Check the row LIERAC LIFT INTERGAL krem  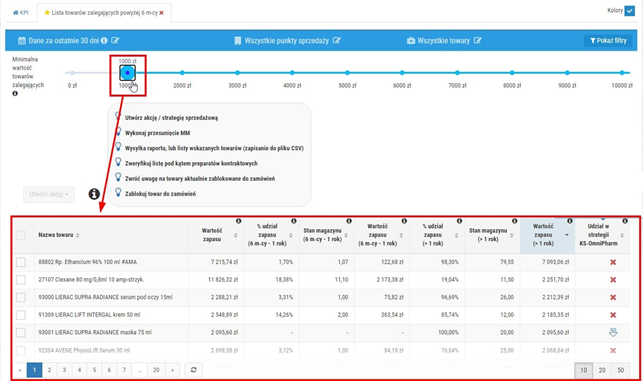[x=21, y=315]
